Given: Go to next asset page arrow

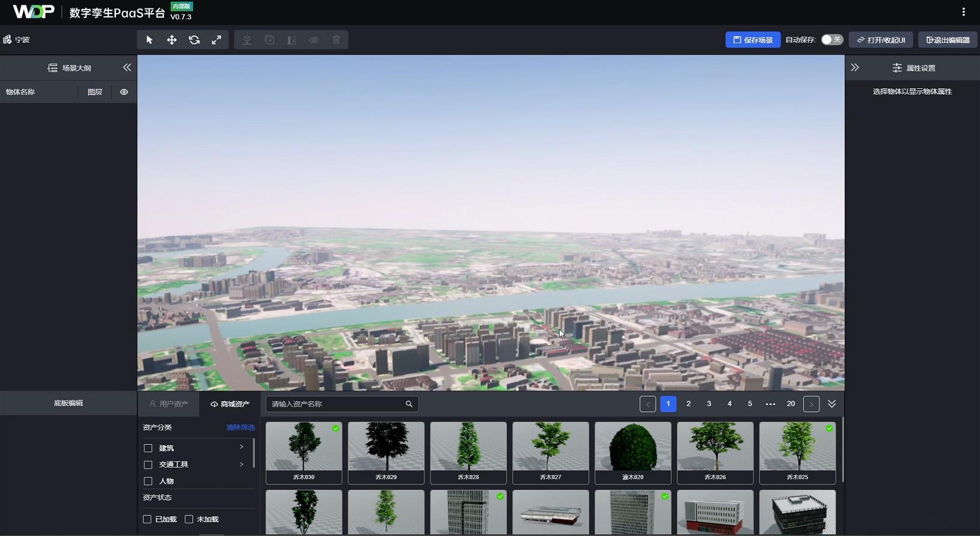Looking at the screenshot, I should (x=811, y=404).
